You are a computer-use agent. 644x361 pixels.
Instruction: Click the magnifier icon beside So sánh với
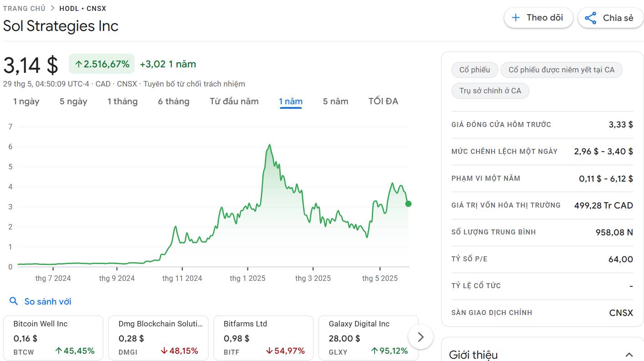[x=14, y=301]
